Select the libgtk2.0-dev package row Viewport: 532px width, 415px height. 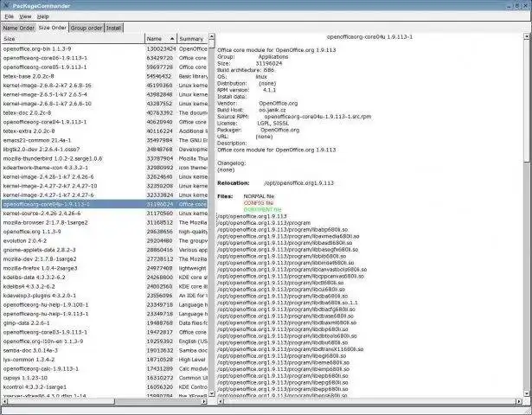(105, 150)
